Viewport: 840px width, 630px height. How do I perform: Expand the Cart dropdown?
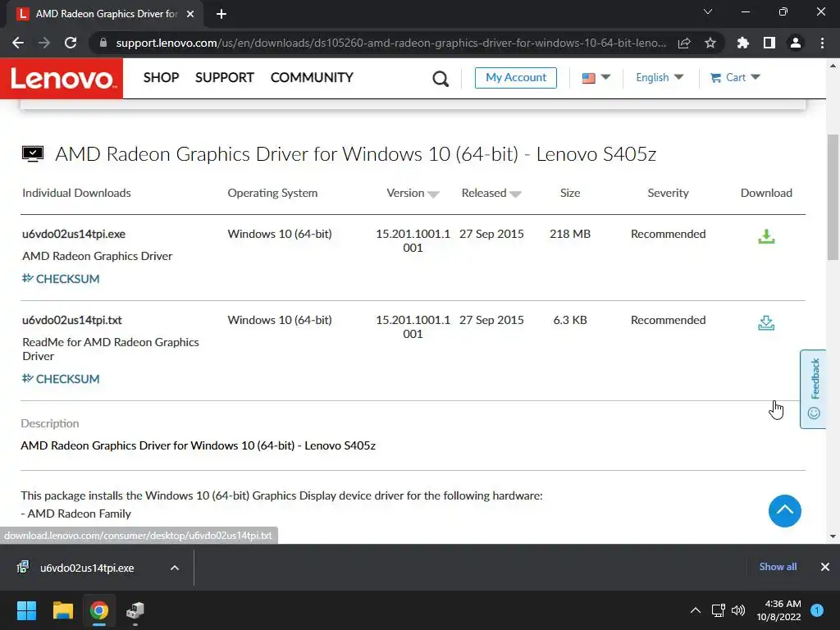click(x=735, y=78)
